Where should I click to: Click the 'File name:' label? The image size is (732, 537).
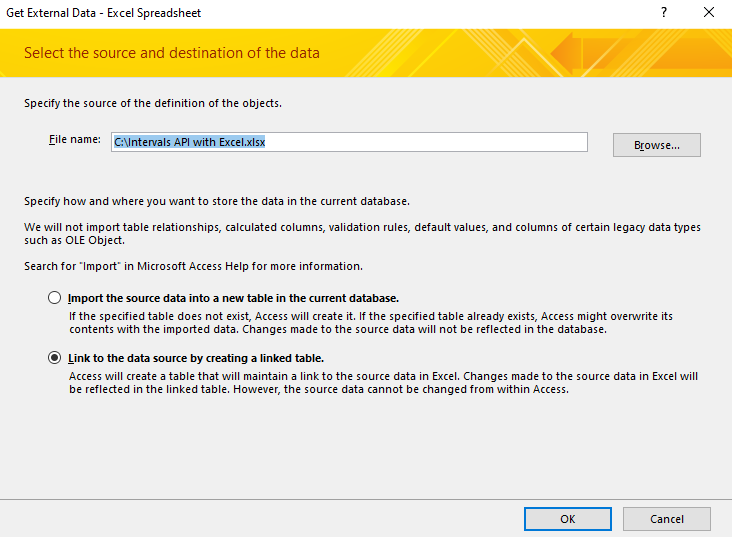coord(75,140)
